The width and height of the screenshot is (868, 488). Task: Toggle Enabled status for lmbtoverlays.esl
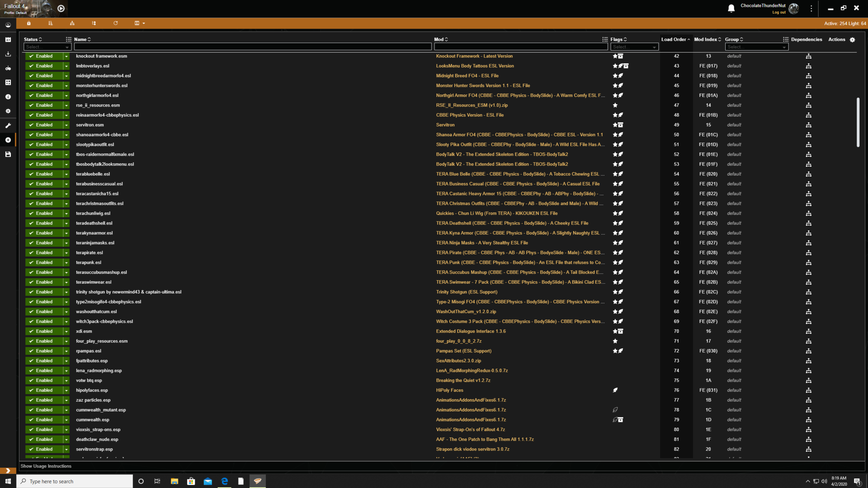(44, 66)
